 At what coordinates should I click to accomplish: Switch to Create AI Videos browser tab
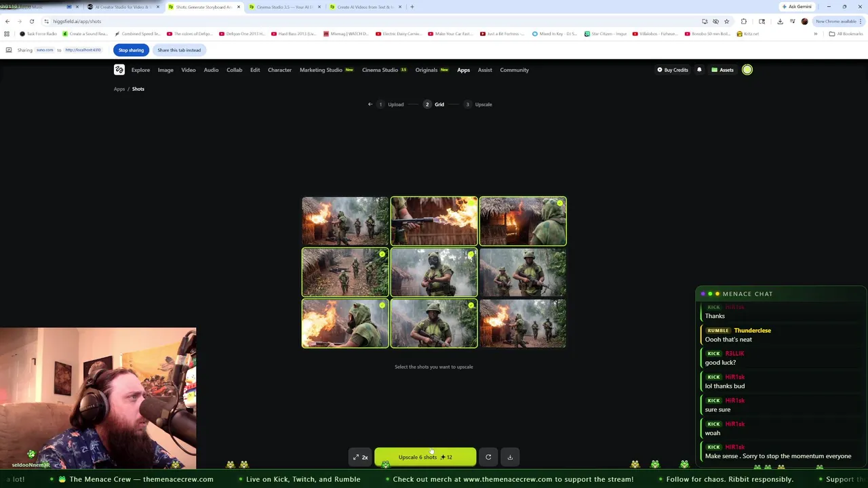tap(365, 7)
